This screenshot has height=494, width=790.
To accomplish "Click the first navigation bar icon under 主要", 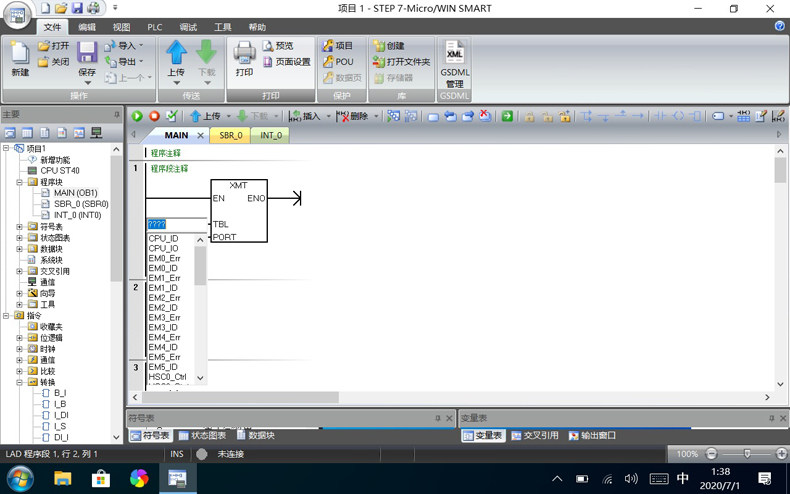I will (x=10, y=133).
